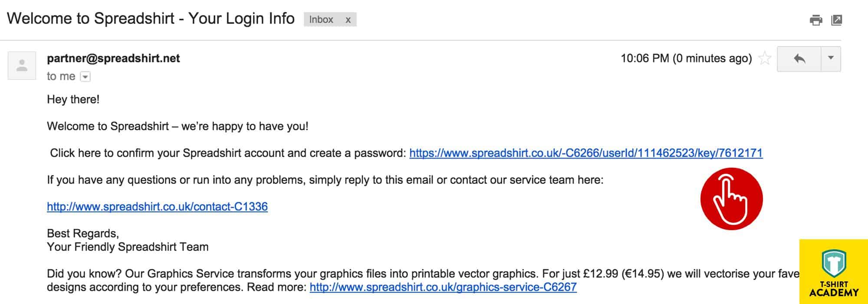Visit the spreadshirt.co.uk/contact-C1336 link
Screen dimensions: 868x304
(x=157, y=206)
